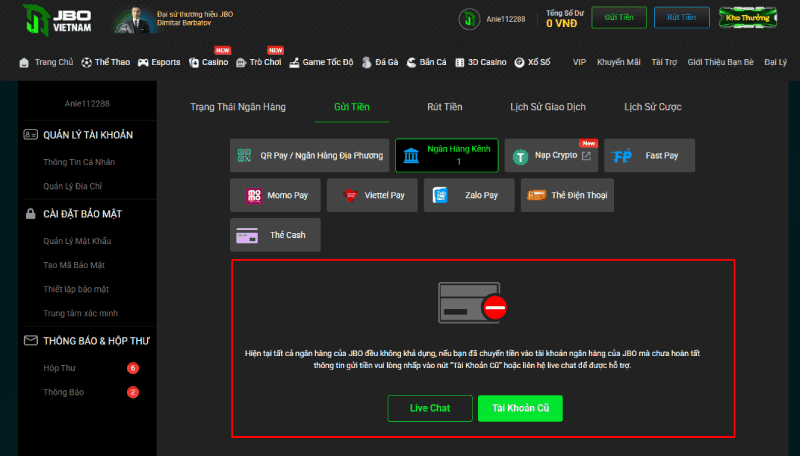800x456 pixels.
Task: Click the user avatar icon beside Anie112288
Action: click(x=469, y=19)
